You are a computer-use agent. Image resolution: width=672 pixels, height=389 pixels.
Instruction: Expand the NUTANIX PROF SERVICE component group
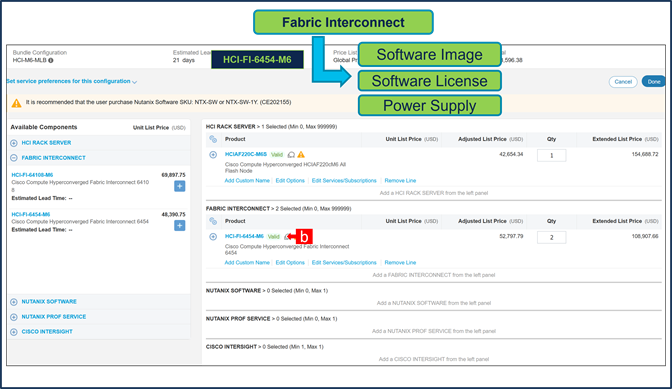(14, 317)
